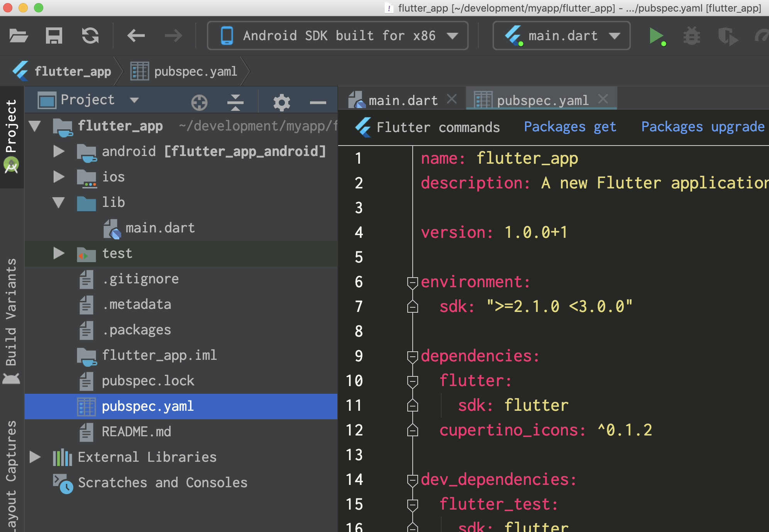Select pubspec.yaml in project tree

coord(181,406)
